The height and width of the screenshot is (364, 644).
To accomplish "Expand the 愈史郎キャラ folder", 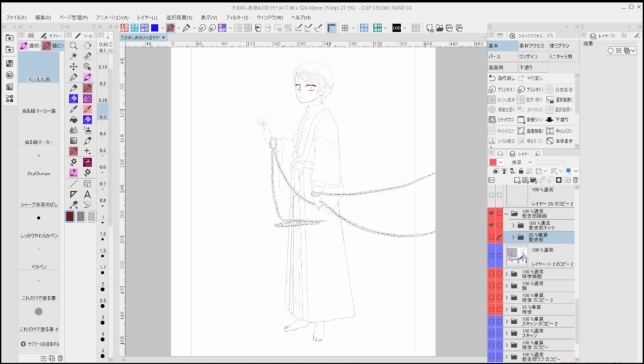I will tap(513, 225).
